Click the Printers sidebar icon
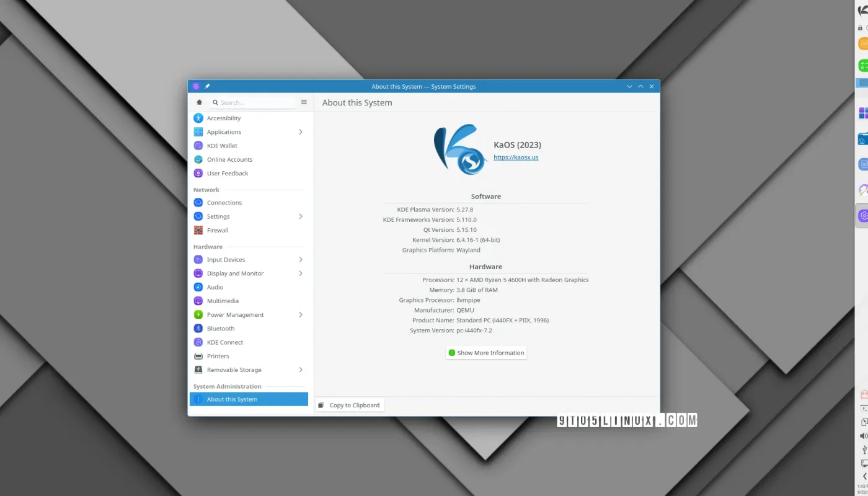Screen dimensions: 868x496 [x=199, y=356]
